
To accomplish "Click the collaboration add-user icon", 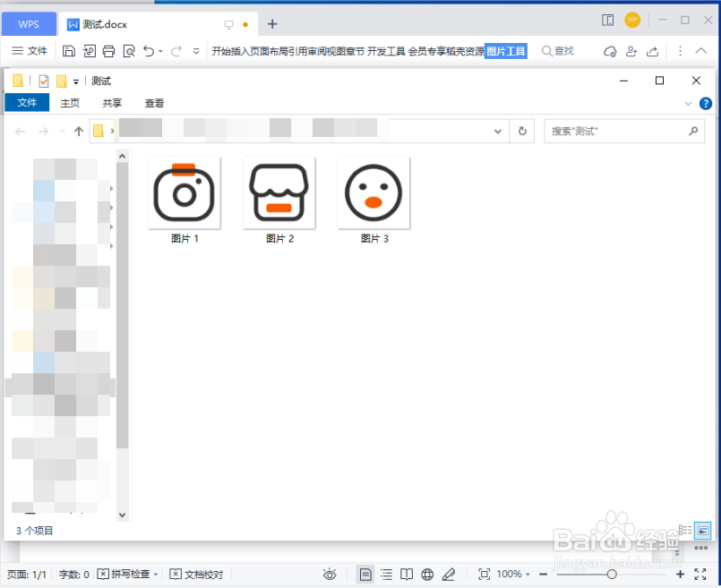I will tap(631, 51).
